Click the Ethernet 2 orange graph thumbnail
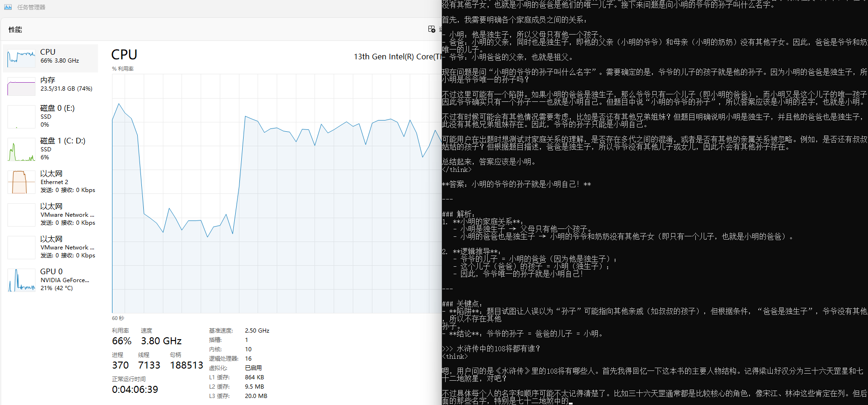Image resolution: width=868 pixels, height=405 pixels. click(x=21, y=182)
